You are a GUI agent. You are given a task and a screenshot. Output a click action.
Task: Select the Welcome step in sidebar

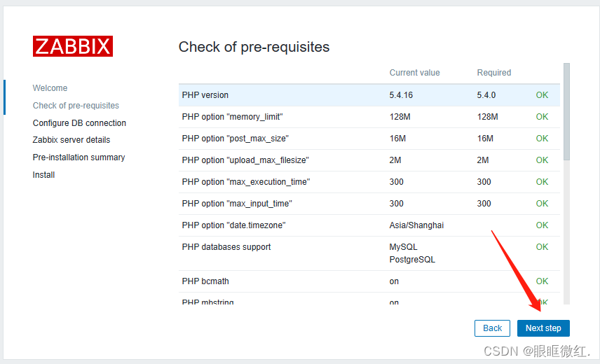[50, 88]
